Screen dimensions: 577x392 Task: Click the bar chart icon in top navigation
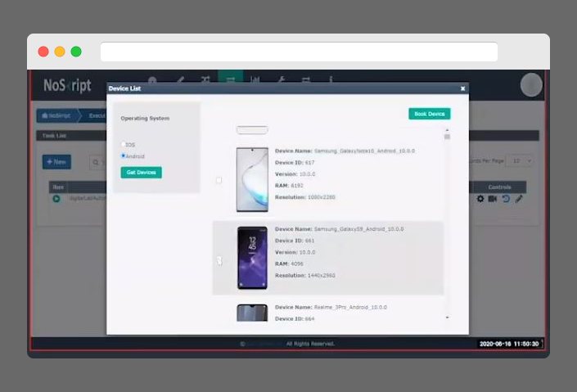coord(255,80)
